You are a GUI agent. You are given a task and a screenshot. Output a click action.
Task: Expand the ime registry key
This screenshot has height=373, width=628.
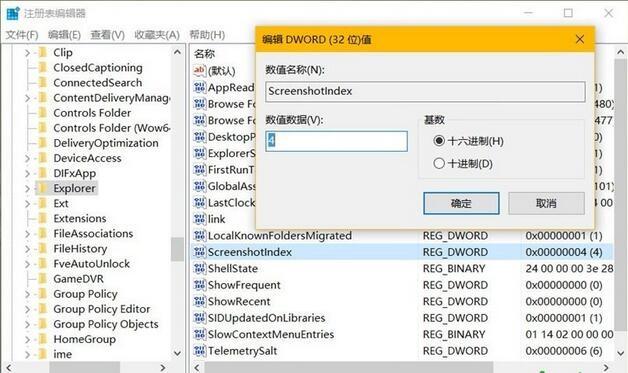[27, 355]
